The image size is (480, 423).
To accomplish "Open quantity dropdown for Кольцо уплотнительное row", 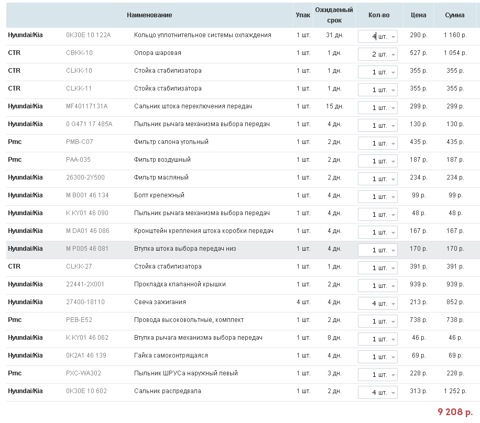I will [x=378, y=36].
